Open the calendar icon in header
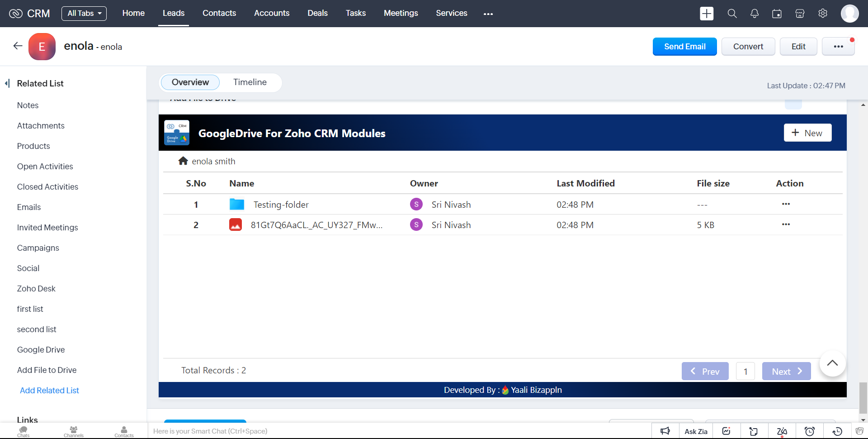 click(777, 14)
